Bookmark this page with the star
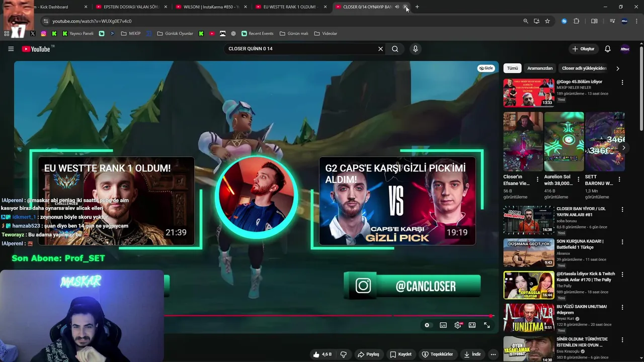 click(x=547, y=21)
